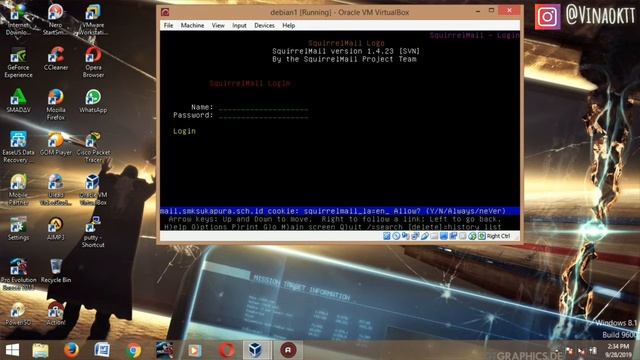This screenshot has height=360, width=640.
Task: Click the display status icon
Action: click(x=444, y=236)
